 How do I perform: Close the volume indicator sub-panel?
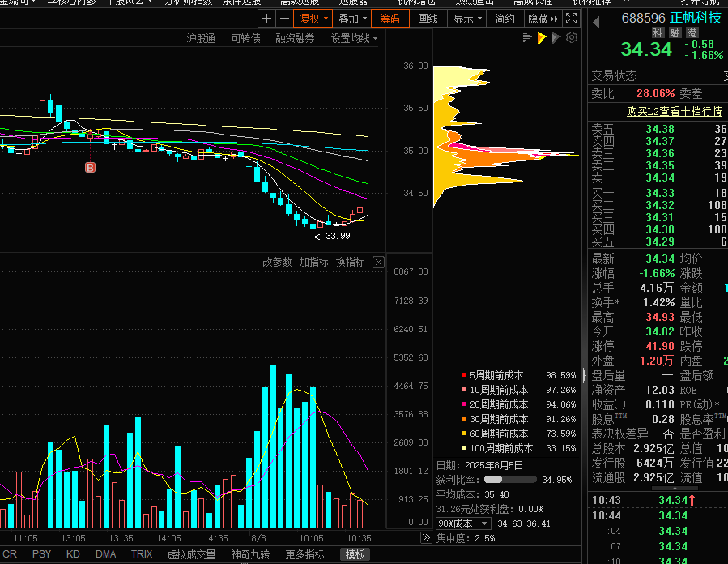coord(378,262)
